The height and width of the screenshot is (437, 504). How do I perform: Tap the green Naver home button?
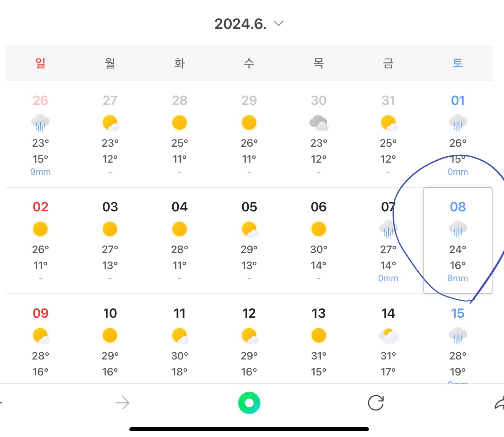[x=249, y=403]
